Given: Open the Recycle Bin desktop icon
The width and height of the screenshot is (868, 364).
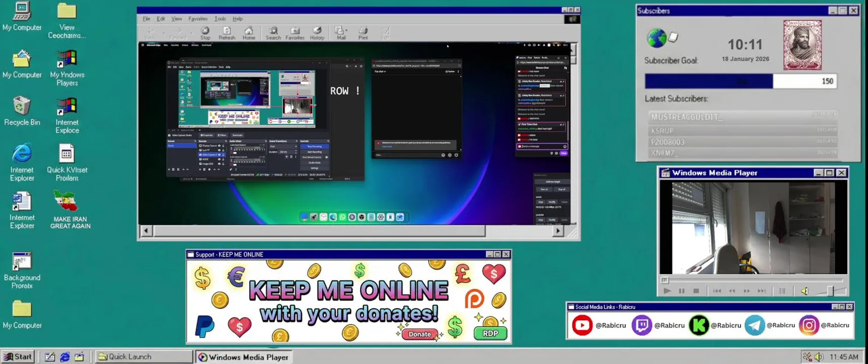Looking at the screenshot, I should tap(22, 111).
